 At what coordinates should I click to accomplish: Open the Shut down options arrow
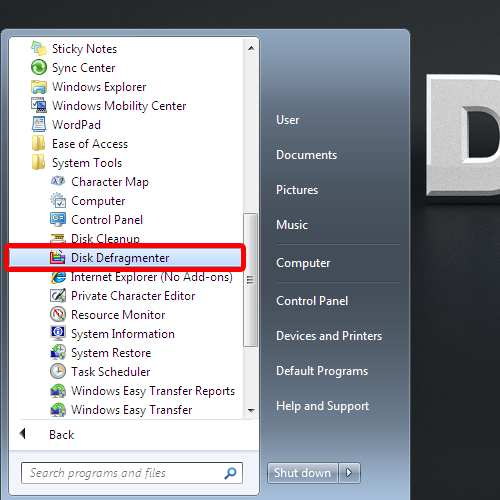click(349, 473)
